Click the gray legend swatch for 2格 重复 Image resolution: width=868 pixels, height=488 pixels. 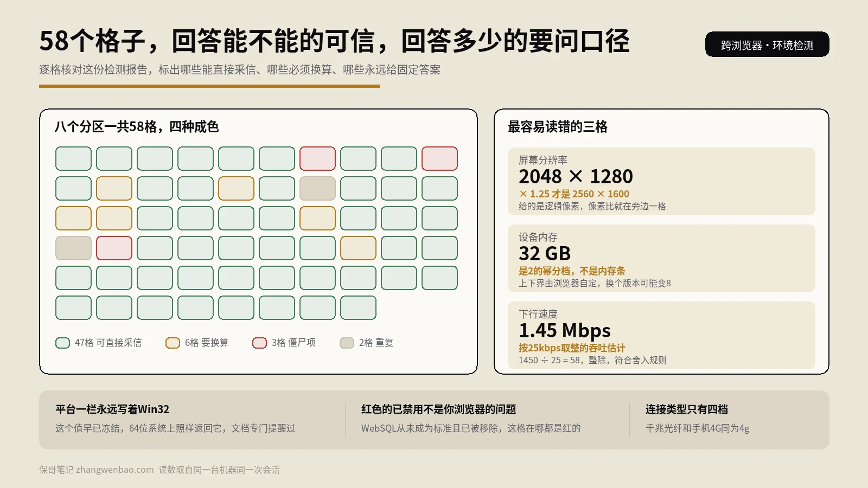click(x=347, y=343)
